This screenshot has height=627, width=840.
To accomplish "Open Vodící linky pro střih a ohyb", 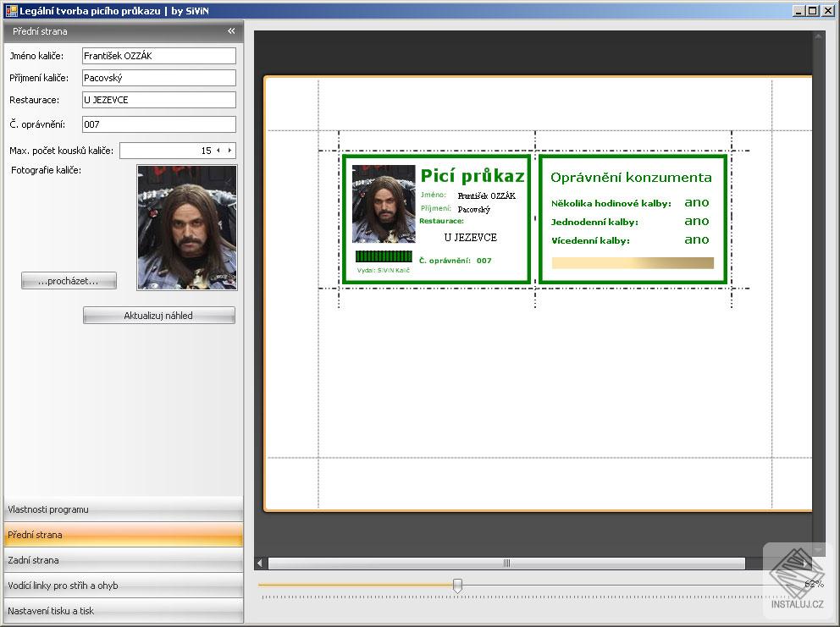I will click(x=124, y=586).
